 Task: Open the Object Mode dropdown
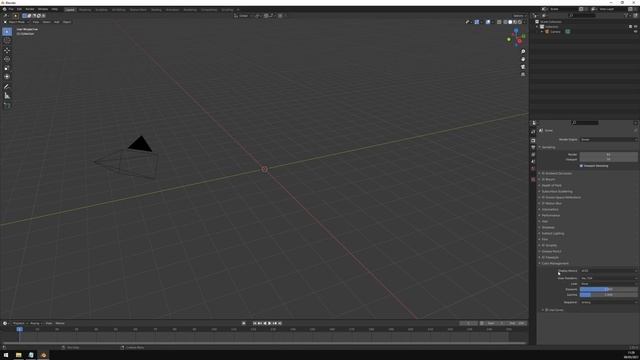pyautogui.click(x=17, y=22)
